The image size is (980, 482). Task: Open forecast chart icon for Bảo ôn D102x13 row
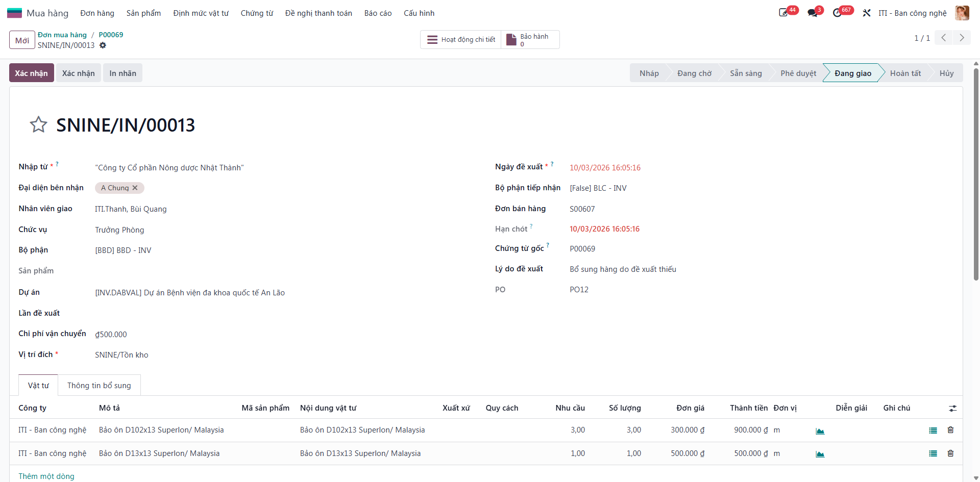820,430
